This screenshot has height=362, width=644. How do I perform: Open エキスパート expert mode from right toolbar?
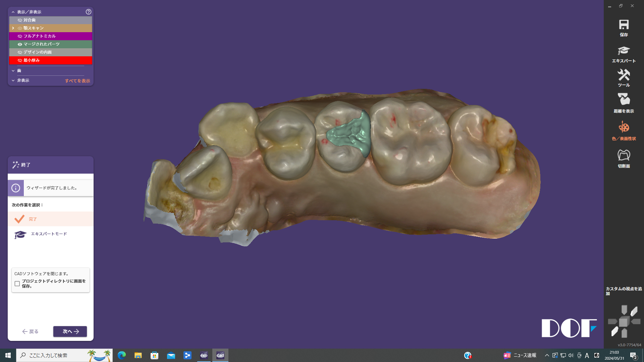[x=624, y=54]
